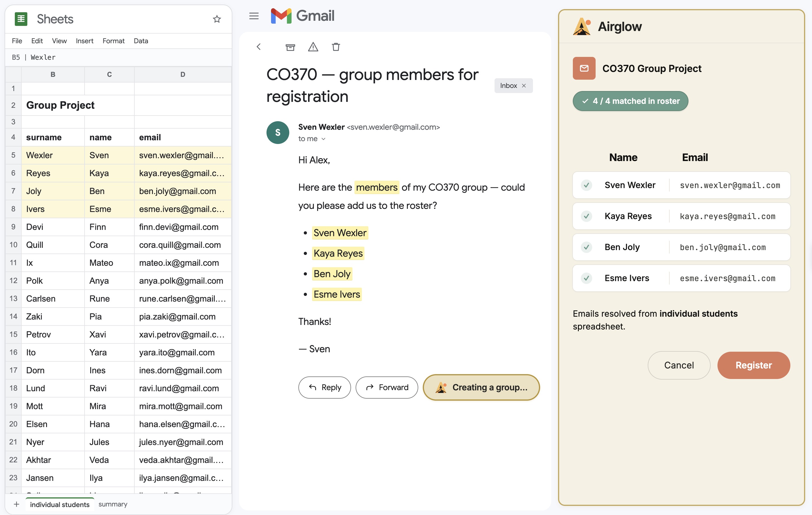Select row 12 header
This screenshot has height=515, width=812.
[x=13, y=281]
